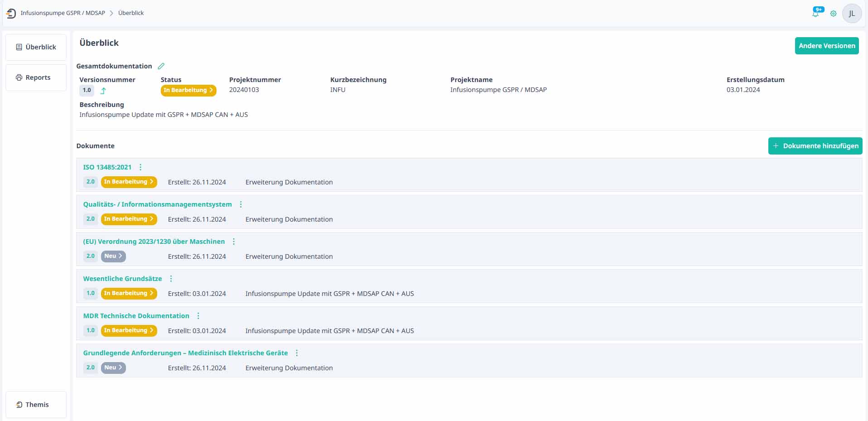Click Erstellt: 03.01.2024 in MDR Technische Dokumentation row
Image resolution: width=868 pixels, height=421 pixels.
(197, 331)
